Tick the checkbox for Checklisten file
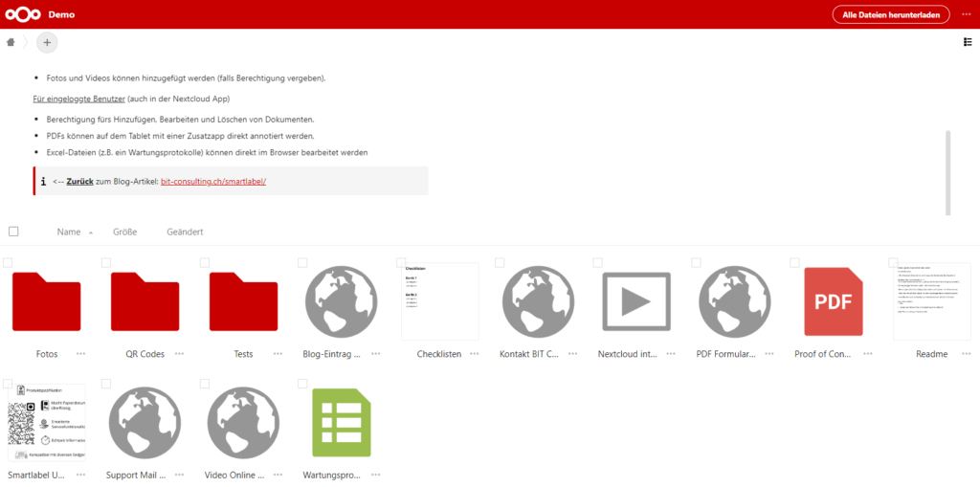The image size is (980, 487). (x=401, y=262)
